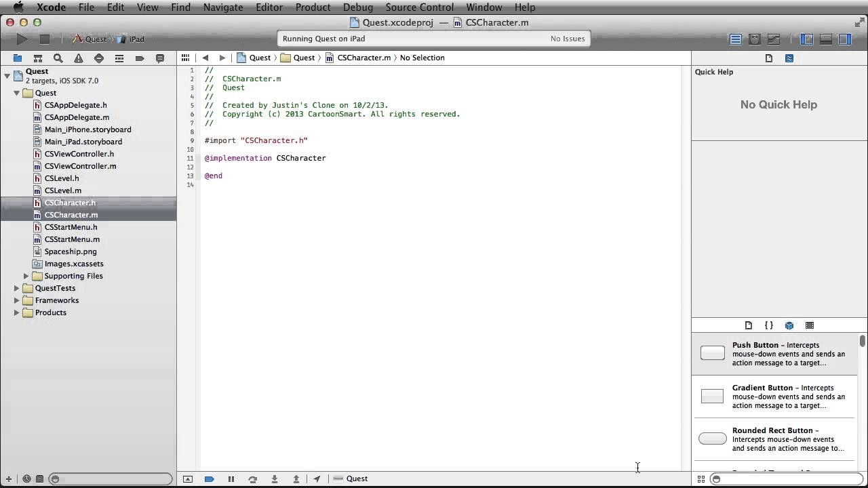Open the Source Control menu
868x488 pixels.
coord(420,7)
